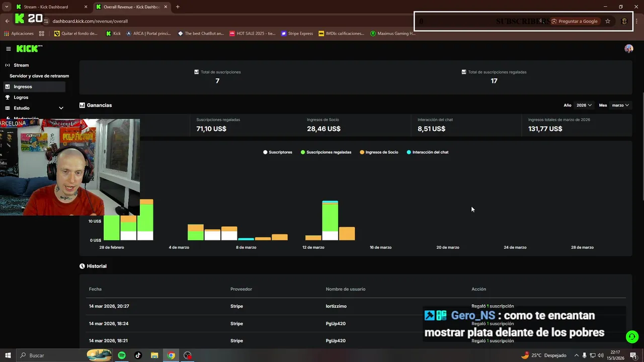
Task: Click the Estudio sidebar icon
Action: [8, 108]
